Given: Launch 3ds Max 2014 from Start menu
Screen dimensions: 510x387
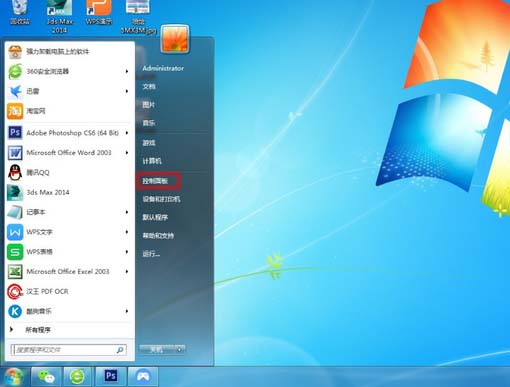Looking at the screenshot, I should [x=68, y=192].
